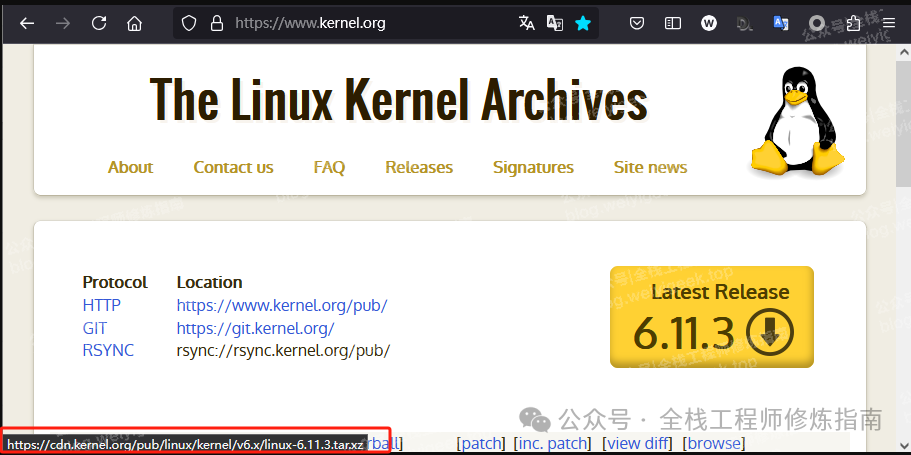Click the RSYNC protocol link

tap(108, 350)
